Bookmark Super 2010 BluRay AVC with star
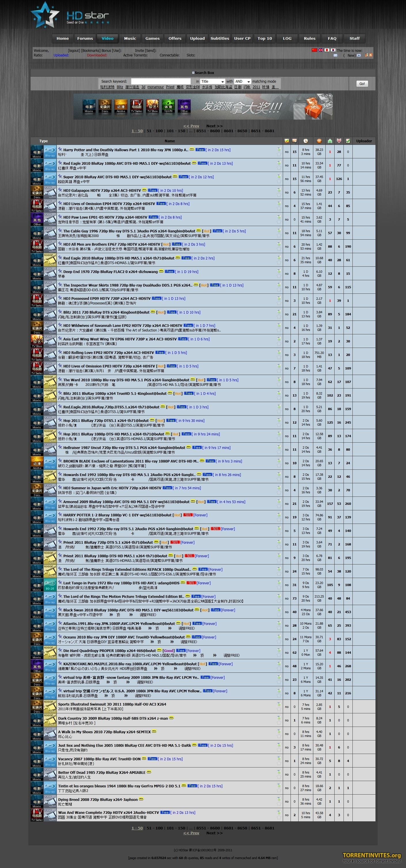 (279, 181)
